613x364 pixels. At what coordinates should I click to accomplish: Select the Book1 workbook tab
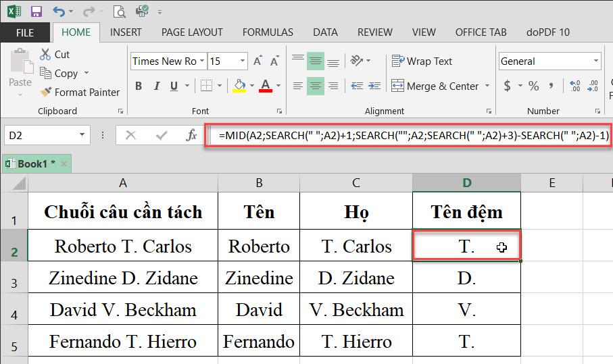coord(36,163)
